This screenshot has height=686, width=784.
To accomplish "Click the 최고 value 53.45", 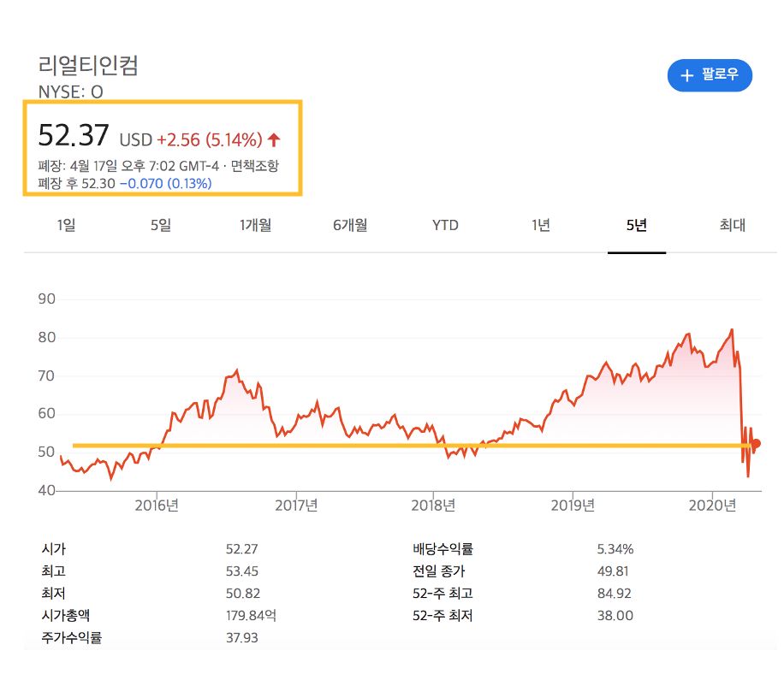I will 242,571.
